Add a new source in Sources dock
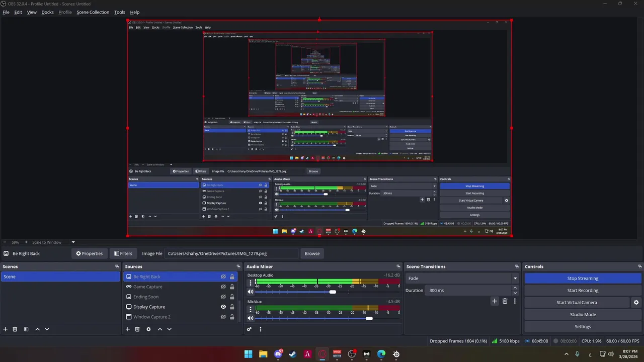Viewport: 644px width, 362px height. pos(128,329)
